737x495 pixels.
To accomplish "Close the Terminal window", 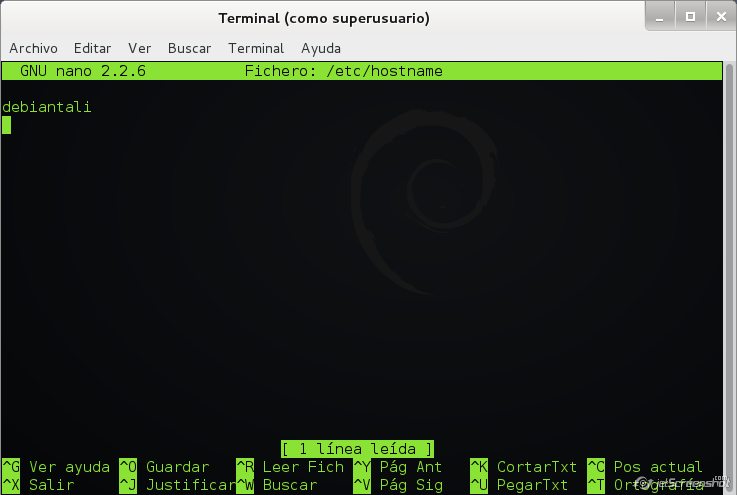I will click(721, 17).
